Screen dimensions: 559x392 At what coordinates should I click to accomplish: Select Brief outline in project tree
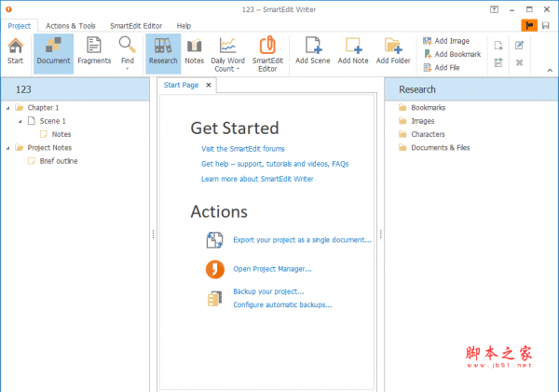pos(58,160)
